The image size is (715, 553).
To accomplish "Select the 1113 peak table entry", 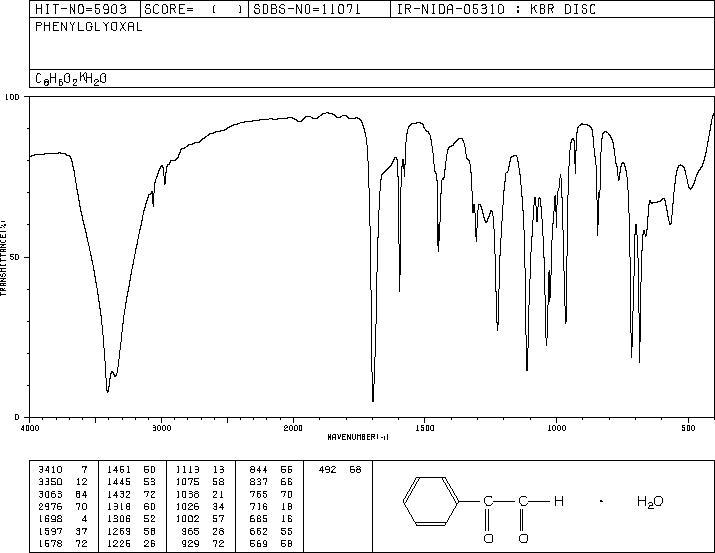I will tap(200, 470).
